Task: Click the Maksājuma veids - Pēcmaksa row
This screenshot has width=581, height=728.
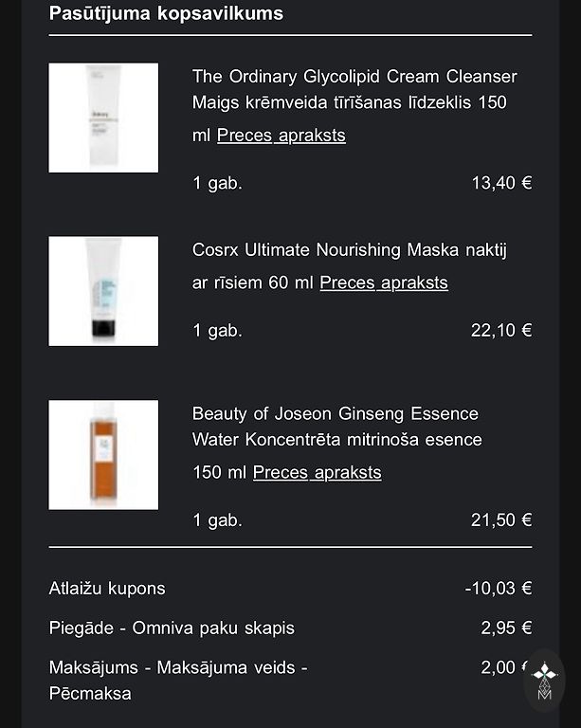Action: [x=178, y=680]
